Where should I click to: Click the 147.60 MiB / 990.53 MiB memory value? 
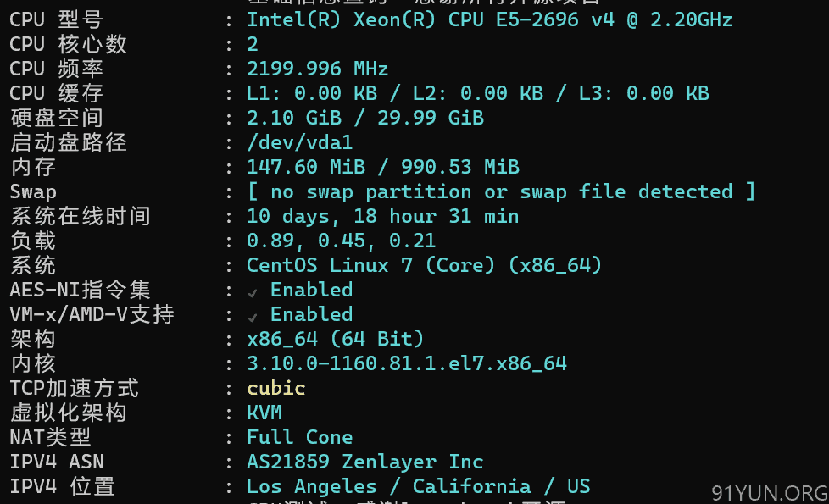click(382, 167)
